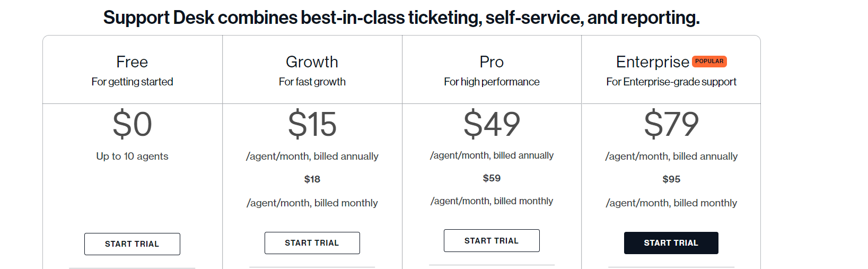Click the $18 monthly billing price
Screen dimensions: 868x269
[x=312, y=179]
